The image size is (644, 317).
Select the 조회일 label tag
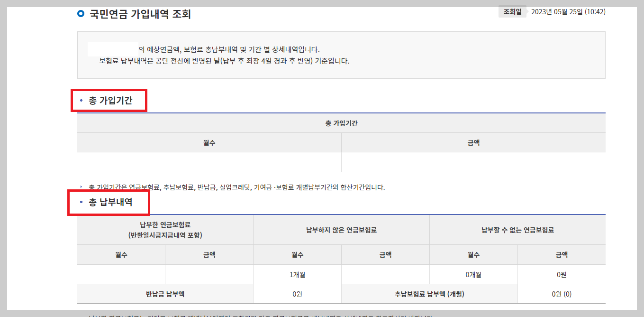512,11
